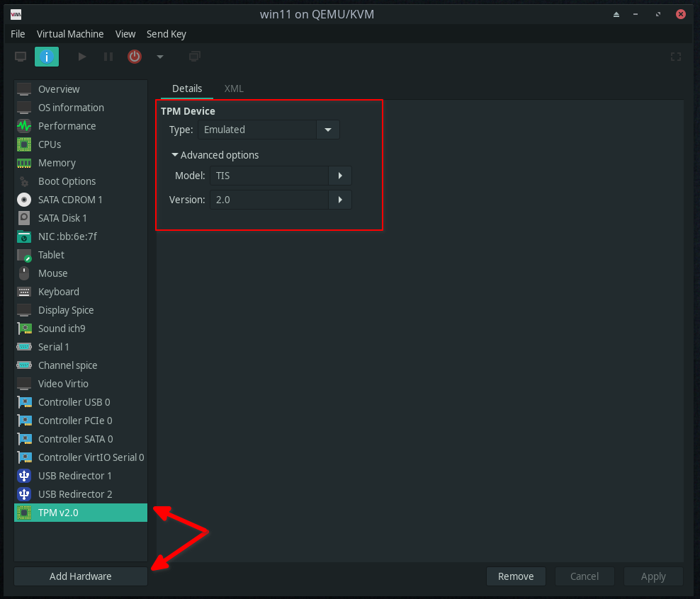700x599 pixels.
Task: Select the Memory RAM icon
Action: click(24, 163)
